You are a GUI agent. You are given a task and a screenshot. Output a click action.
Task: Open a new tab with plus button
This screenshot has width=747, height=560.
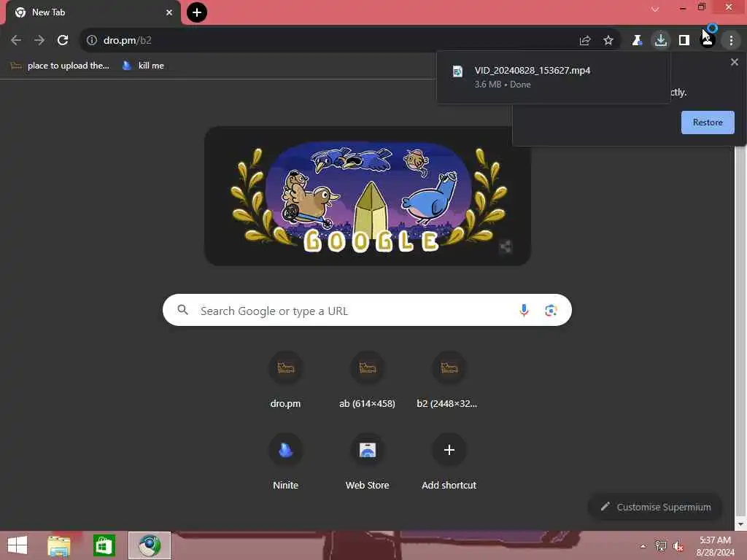(197, 12)
